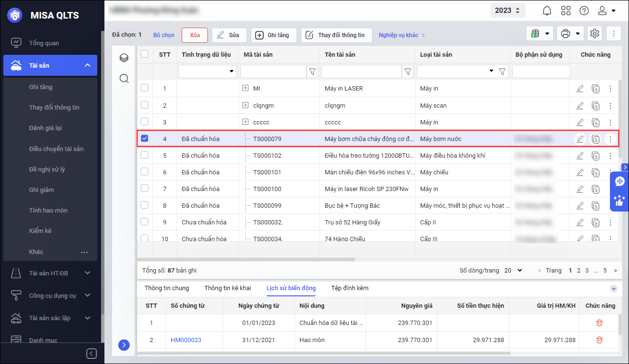Duplicate asset TS000102 using copy icon
629x364 pixels.
click(x=595, y=156)
